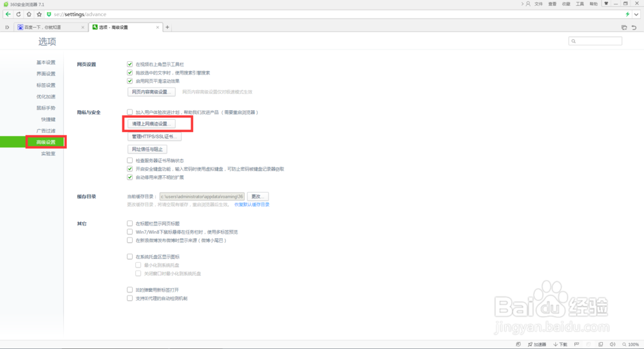The height and width of the screenshot is (349, 644).
Task: Click the 恢复默认缓存目录 link
Action: tap(252, 205)
